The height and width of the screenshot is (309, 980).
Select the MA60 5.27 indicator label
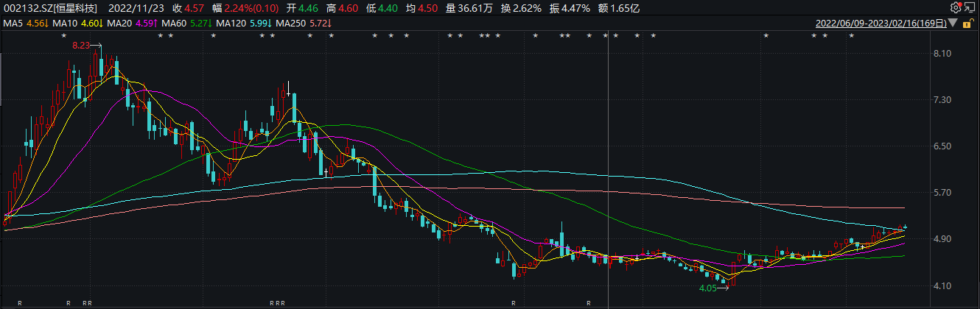(186, 24)
